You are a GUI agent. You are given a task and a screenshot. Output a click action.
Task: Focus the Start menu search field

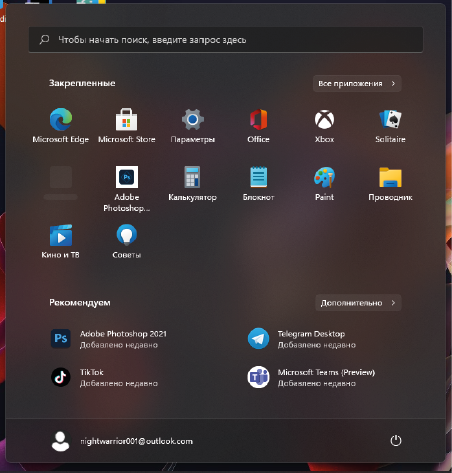pos(226,40)
